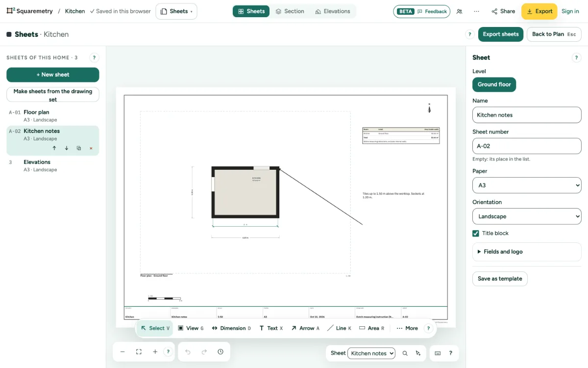
Task: Choose the View tool
Action: (x=191, y=328)
